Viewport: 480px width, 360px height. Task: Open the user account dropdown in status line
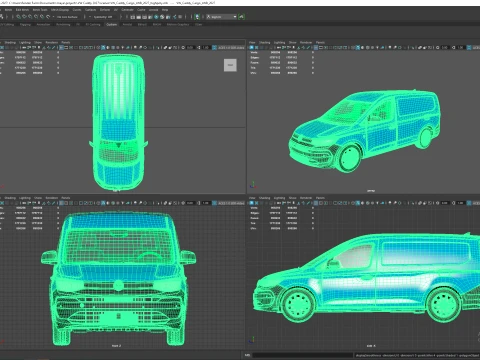pyautogui.click(x=221, y=17)
